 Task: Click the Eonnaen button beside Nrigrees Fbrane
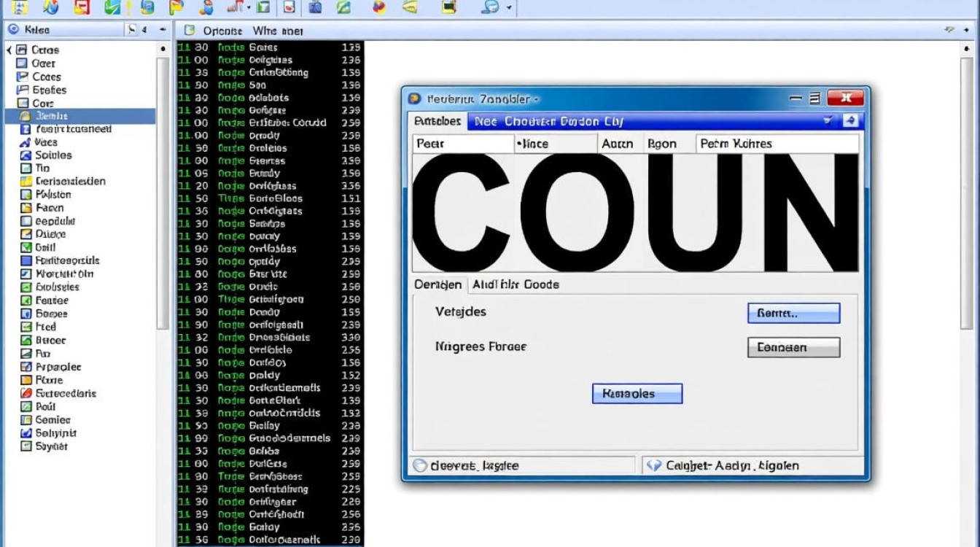tap(793, 347)
